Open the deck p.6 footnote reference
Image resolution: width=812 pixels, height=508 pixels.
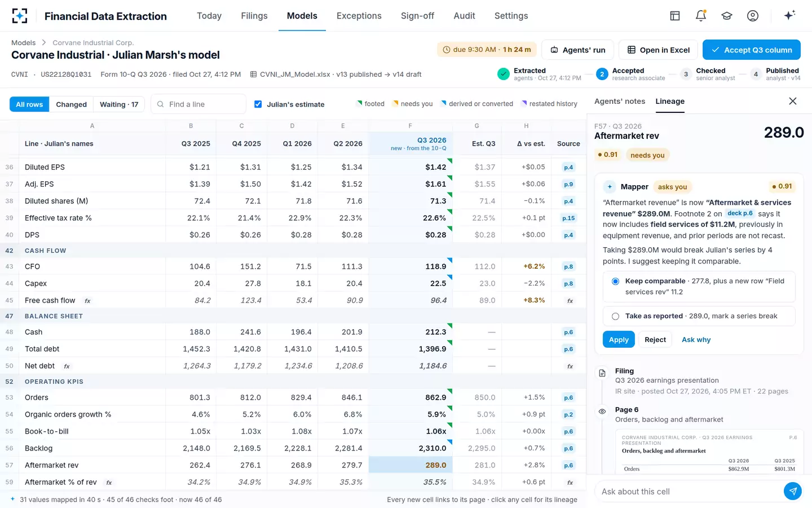click(740, 213)
